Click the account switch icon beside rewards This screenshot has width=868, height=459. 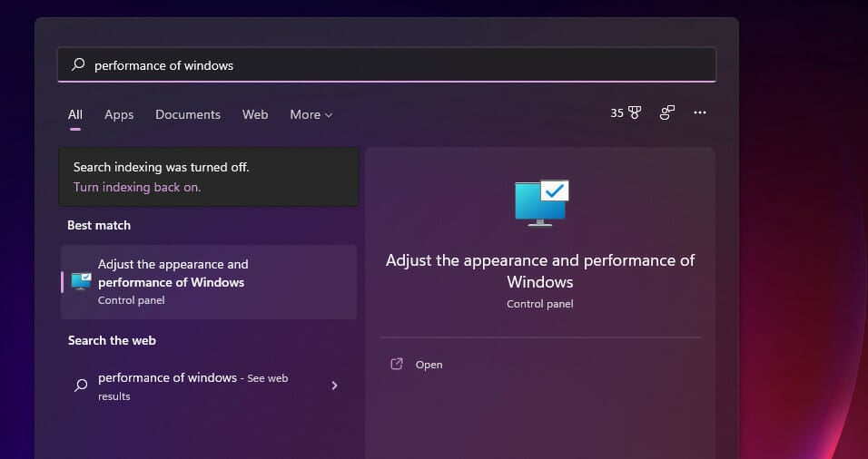coord(667,112)
